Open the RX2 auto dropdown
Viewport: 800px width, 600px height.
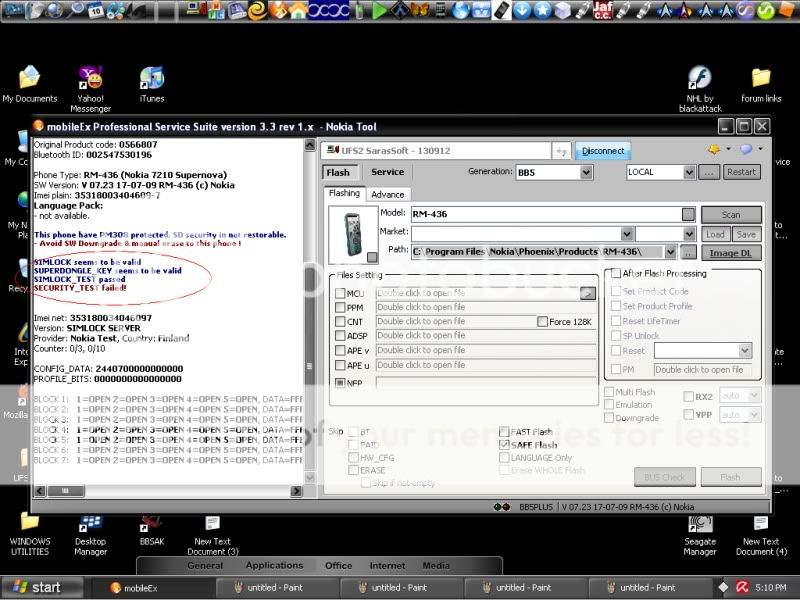(754, 396)
